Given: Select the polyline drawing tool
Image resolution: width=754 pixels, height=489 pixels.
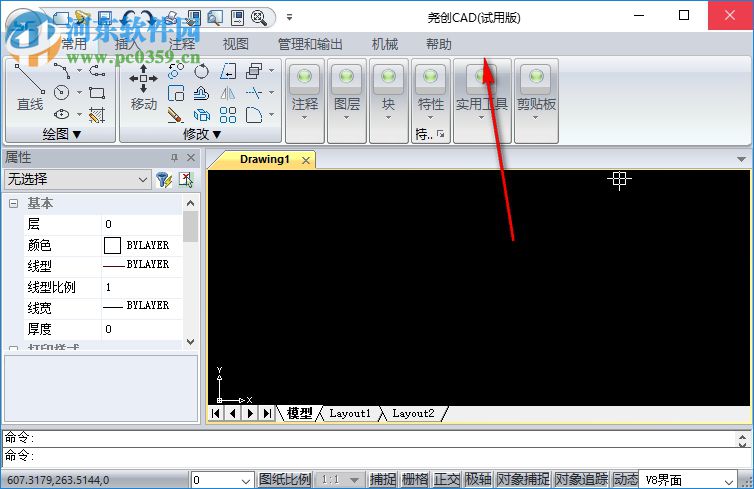Looking at the screenshot, I should pyautogui.click(x=97, y=71).
